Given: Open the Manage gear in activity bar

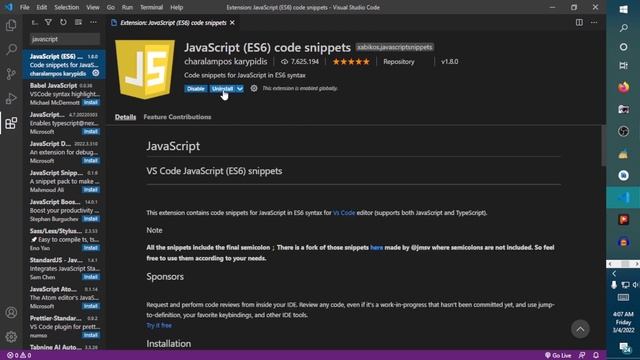Looking at the screenshot, I should (x=11, y=337).
